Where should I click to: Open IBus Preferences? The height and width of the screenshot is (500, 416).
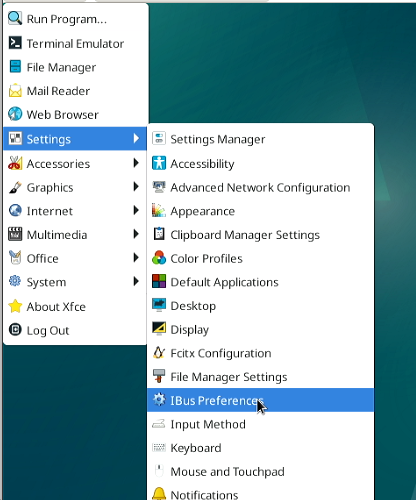pos(261,400)
